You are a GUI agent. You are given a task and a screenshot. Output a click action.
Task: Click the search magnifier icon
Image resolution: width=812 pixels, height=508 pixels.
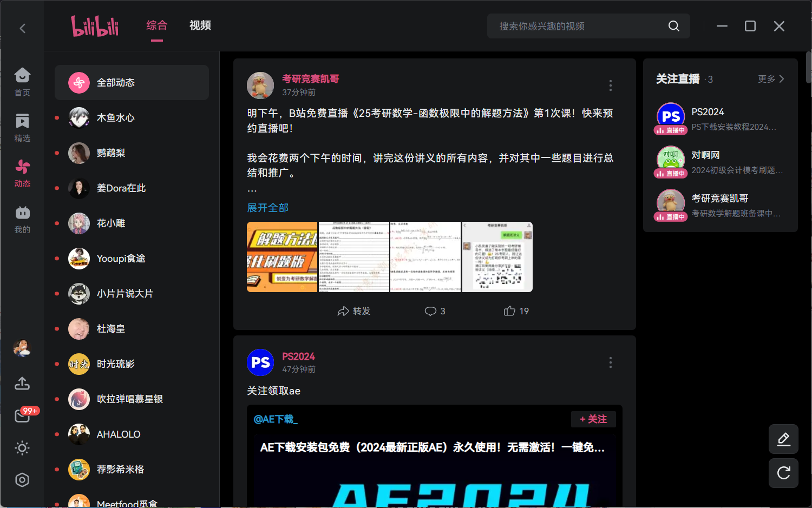point(674,26)
